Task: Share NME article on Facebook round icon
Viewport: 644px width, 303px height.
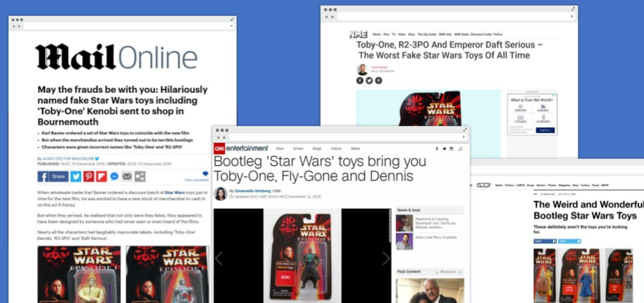Action: [360, 81]
